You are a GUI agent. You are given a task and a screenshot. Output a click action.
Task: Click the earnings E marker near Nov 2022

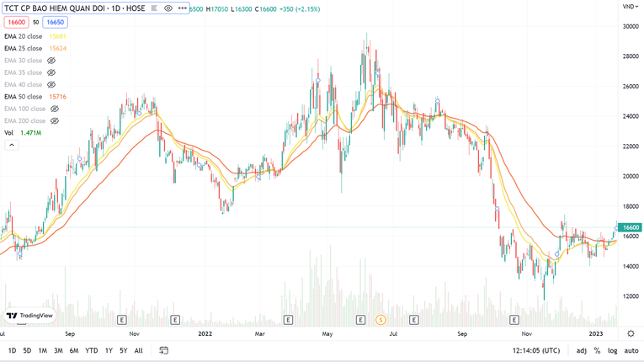click(x=514, y=320)
